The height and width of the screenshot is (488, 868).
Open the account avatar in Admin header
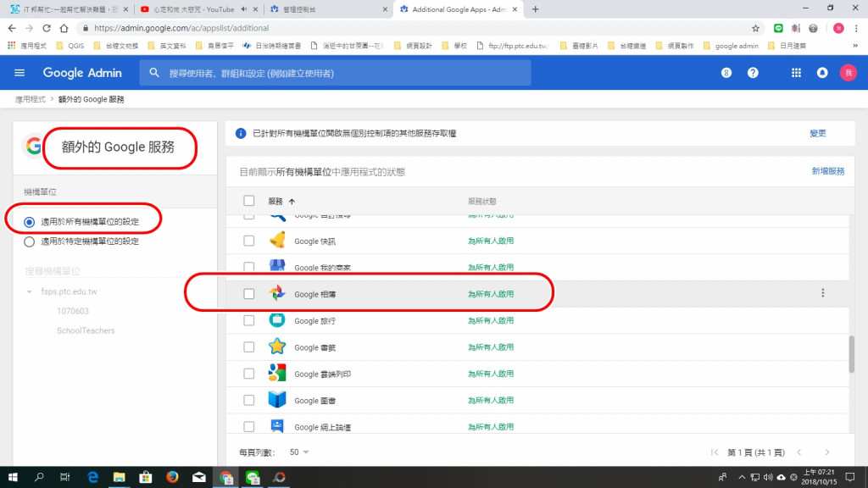pos(848,73)
